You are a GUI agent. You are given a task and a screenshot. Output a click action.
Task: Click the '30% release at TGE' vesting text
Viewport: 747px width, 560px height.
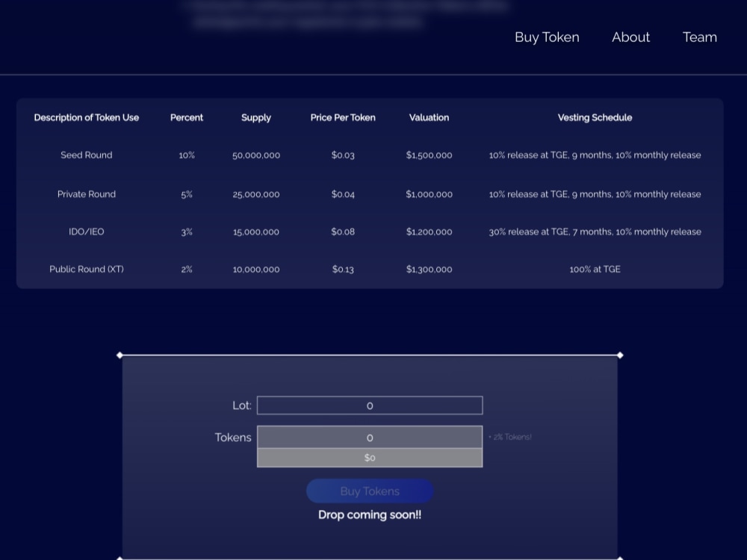[595, 231]
